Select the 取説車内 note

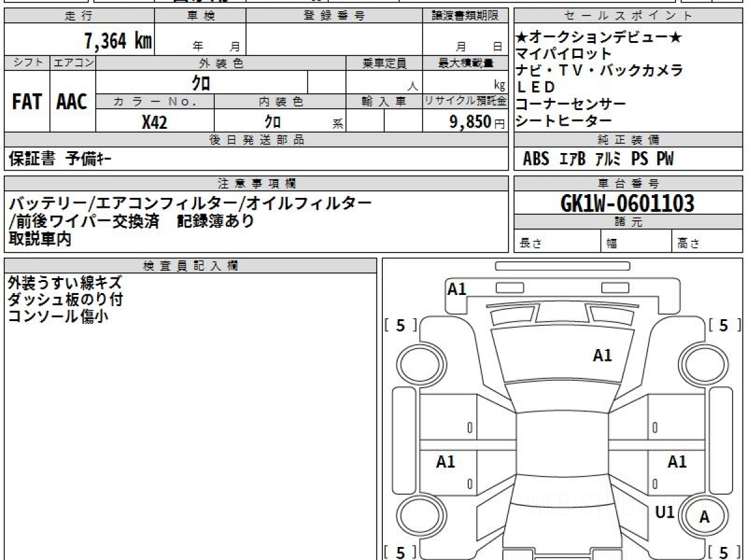(40, 238)
